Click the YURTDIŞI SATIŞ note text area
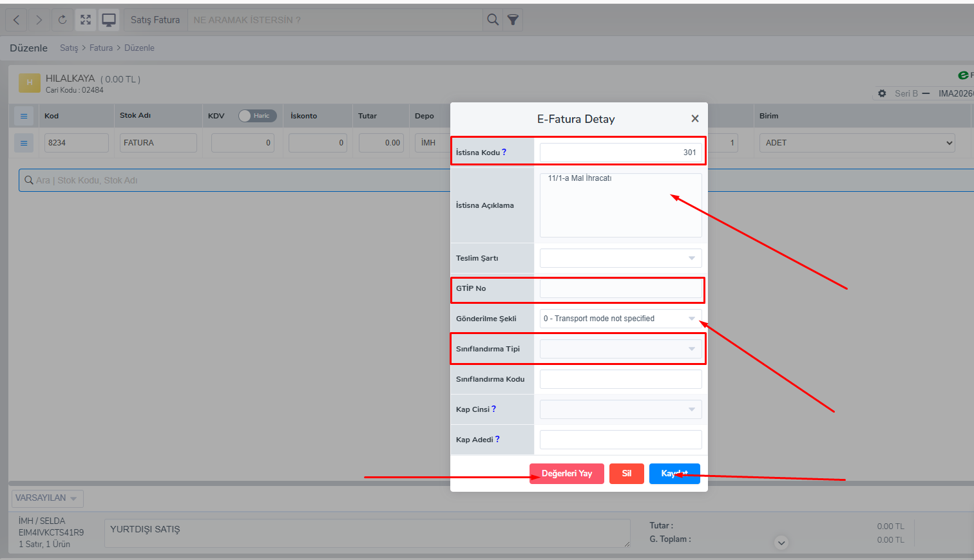 pyautogui.click(x=367, y=534)
